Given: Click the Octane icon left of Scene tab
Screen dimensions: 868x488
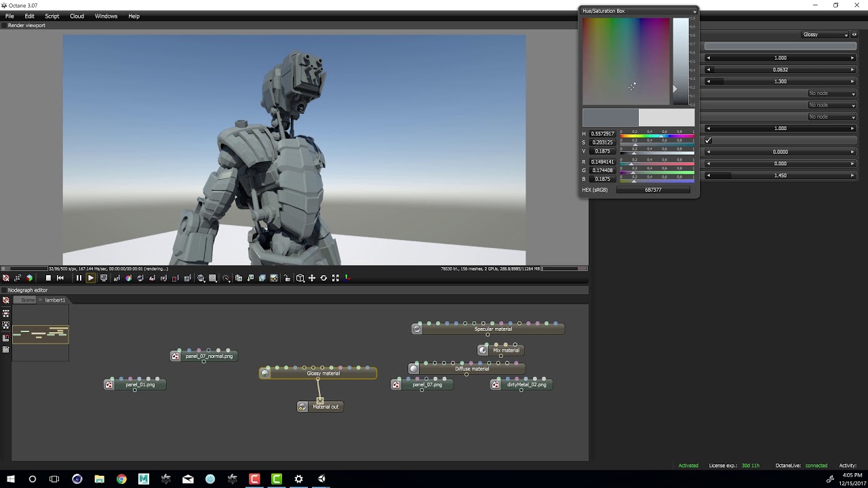Looking at the screenshot, I should point(6,300).
